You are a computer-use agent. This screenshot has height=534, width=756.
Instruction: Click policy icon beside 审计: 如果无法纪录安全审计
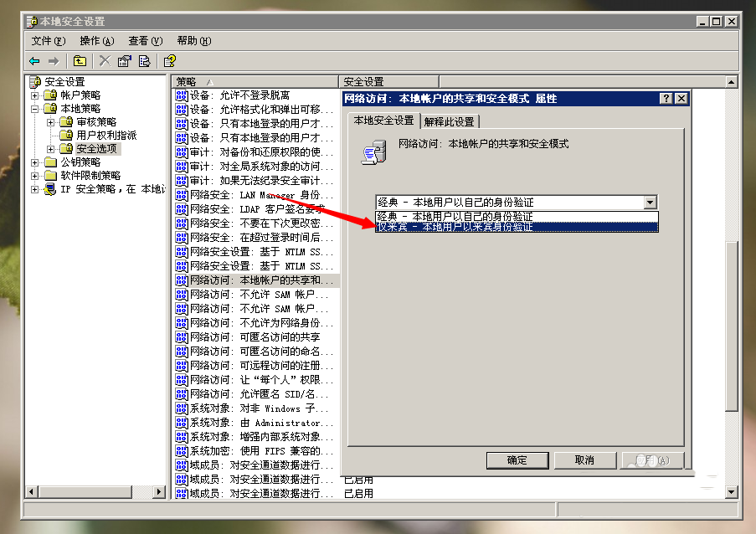[182, 181]
